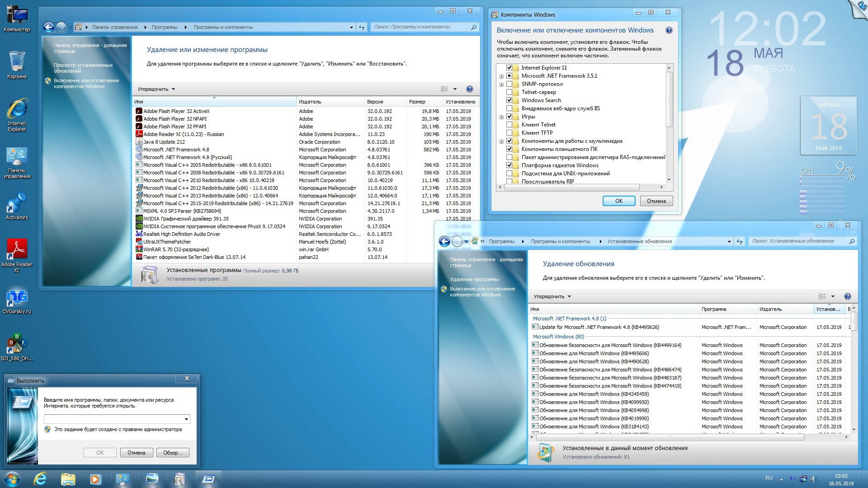Viewport: 868px width, 488px height.
Task: Click Панель управления breadcrumb in address bar
Action: point(115,27)
